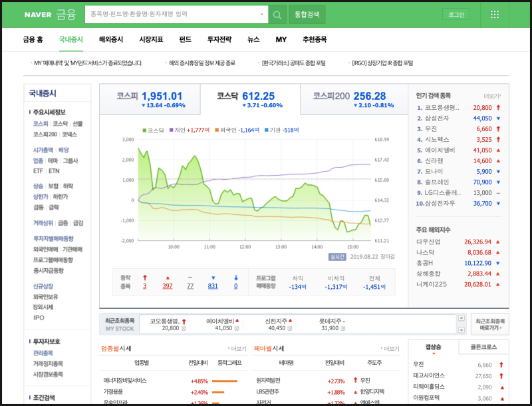The image size is (532, 406).
Task: Click the red upper-limit arrow above count 3
Action: pos(145,278)
